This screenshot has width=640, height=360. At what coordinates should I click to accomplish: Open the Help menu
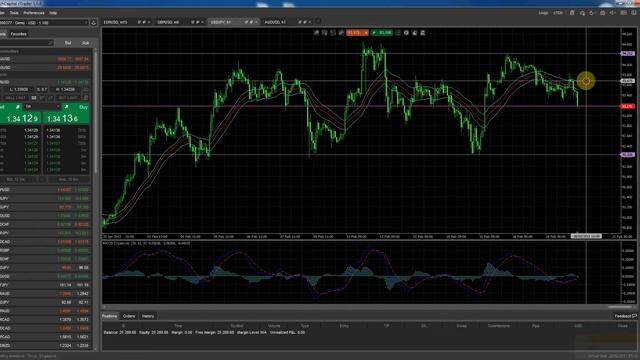(53, 13)
